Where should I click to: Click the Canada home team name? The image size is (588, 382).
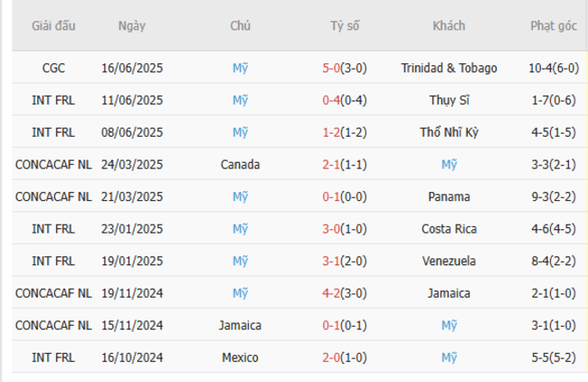click(x=240, y=165)
